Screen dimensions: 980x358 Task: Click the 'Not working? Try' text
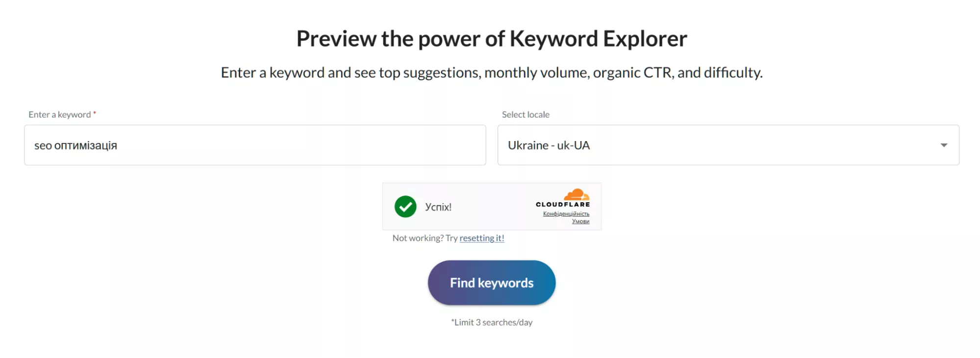(x=425, y=239)
